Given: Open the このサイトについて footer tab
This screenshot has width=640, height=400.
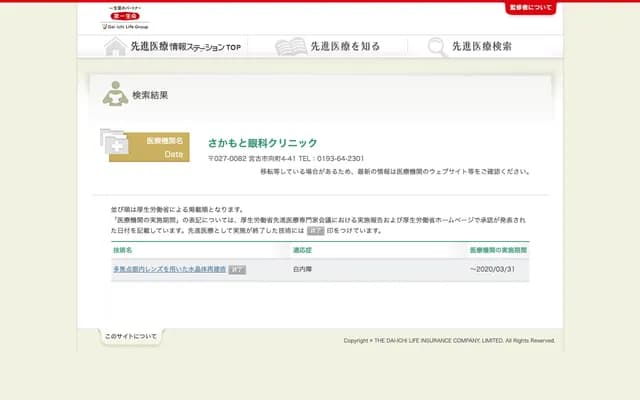Looking at the screenshot, I should point(130,337).
